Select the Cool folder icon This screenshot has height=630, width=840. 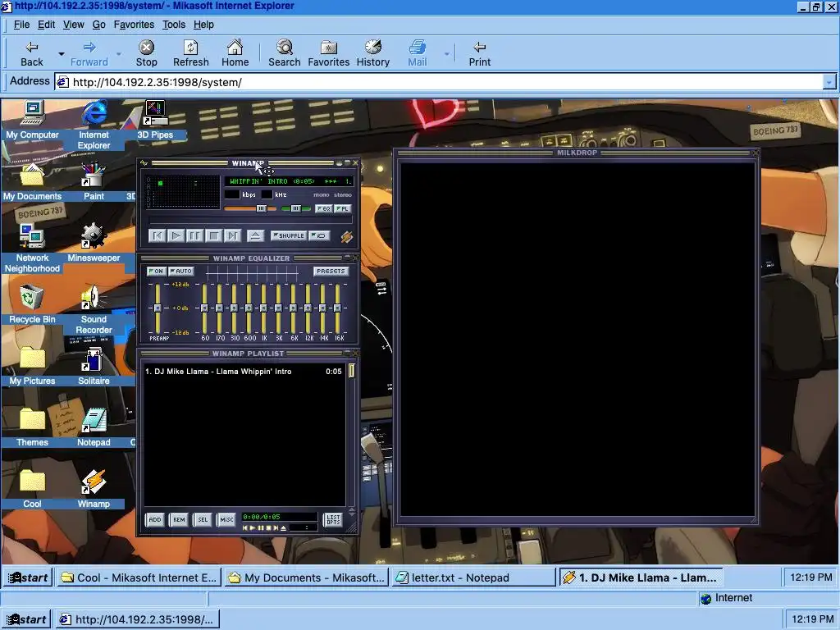tap(32, 490)
